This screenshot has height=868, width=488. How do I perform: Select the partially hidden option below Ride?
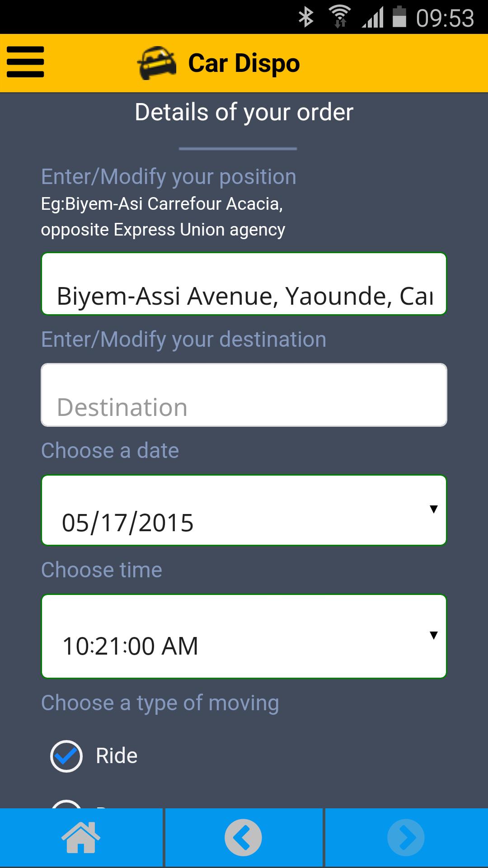[x=66, y=805]
